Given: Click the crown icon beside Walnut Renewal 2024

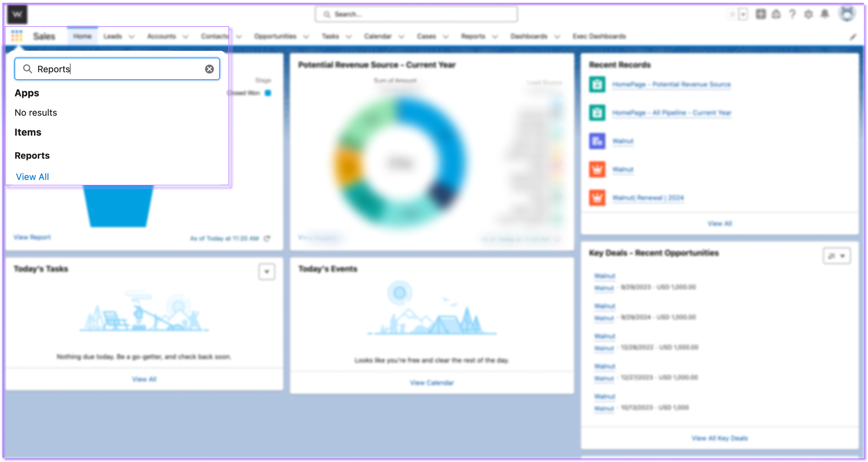Looking at the screenshot, I should click(597, 198).
